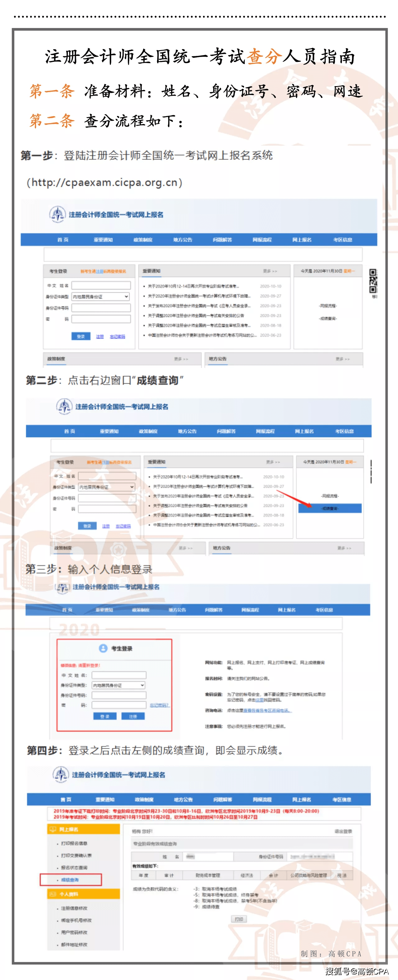Open 身份证件类型 dropdown in step-three 考生登录 form
The width and height of the screenshot is (398, 980).
[119, 685]
